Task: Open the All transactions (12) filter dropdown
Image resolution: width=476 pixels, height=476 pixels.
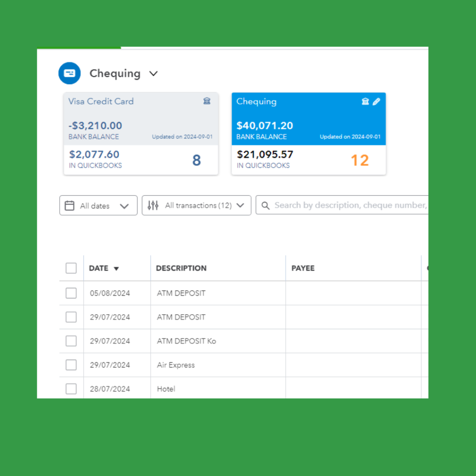Action: click(240, 205)
